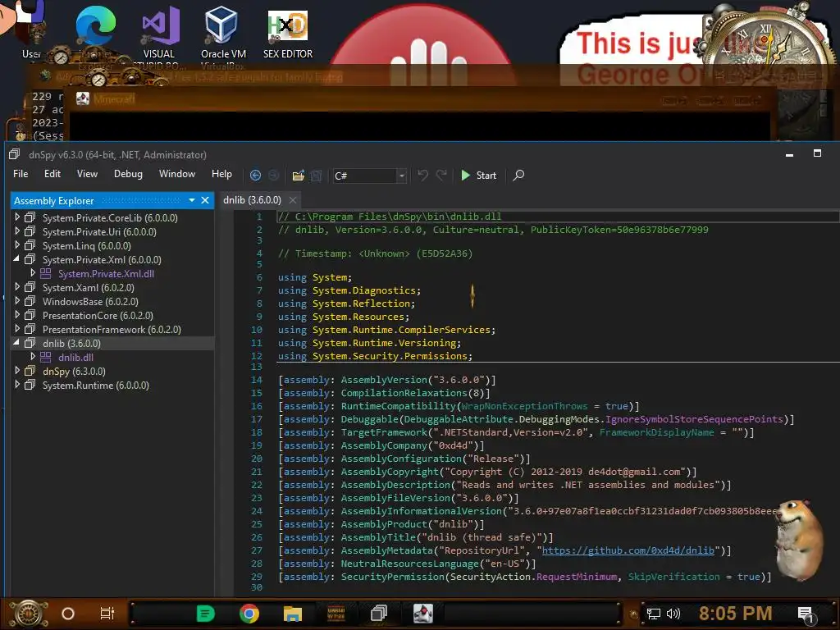Select System.Runtime (6.0.0.0) assembly
Viewport: 840px width, 630px height.
point(95,386)
